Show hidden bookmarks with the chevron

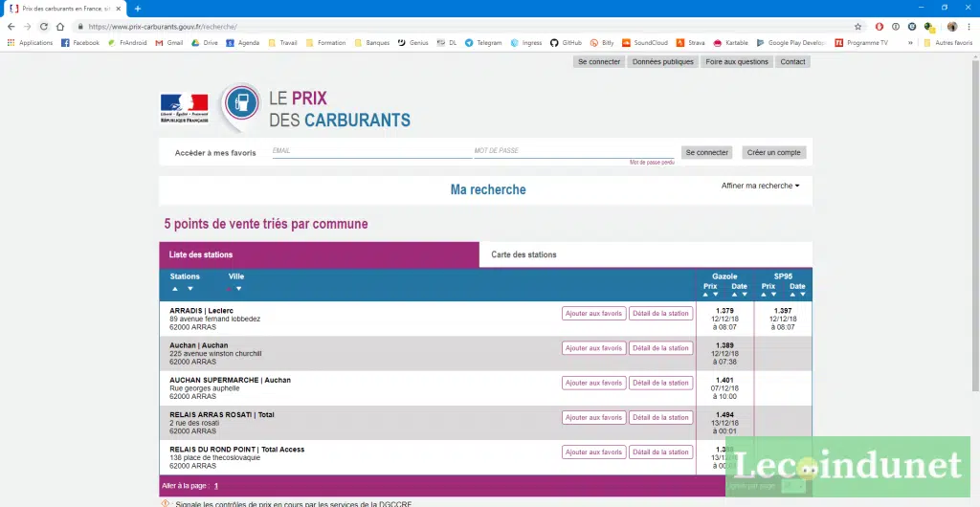click(910, 43)
